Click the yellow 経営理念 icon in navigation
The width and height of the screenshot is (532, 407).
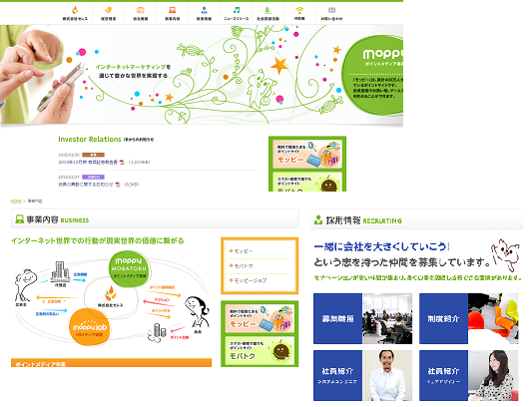pyautogui.click(x=108, y=10)
